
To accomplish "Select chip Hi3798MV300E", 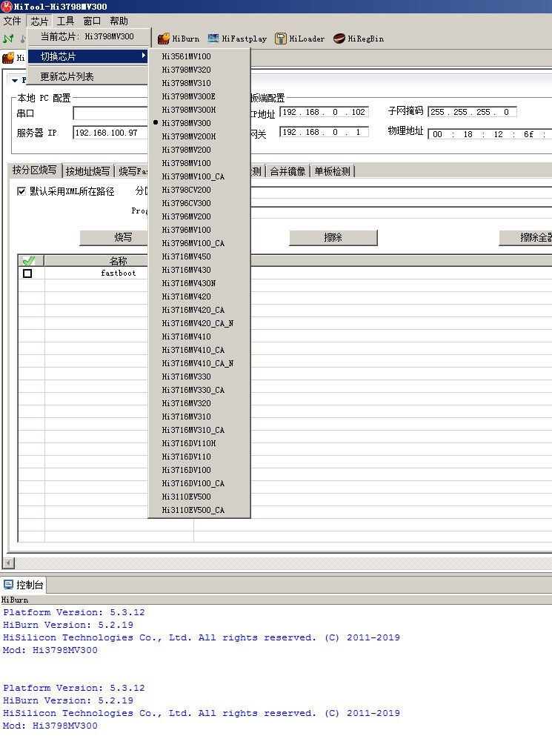I will click(199, 96).
